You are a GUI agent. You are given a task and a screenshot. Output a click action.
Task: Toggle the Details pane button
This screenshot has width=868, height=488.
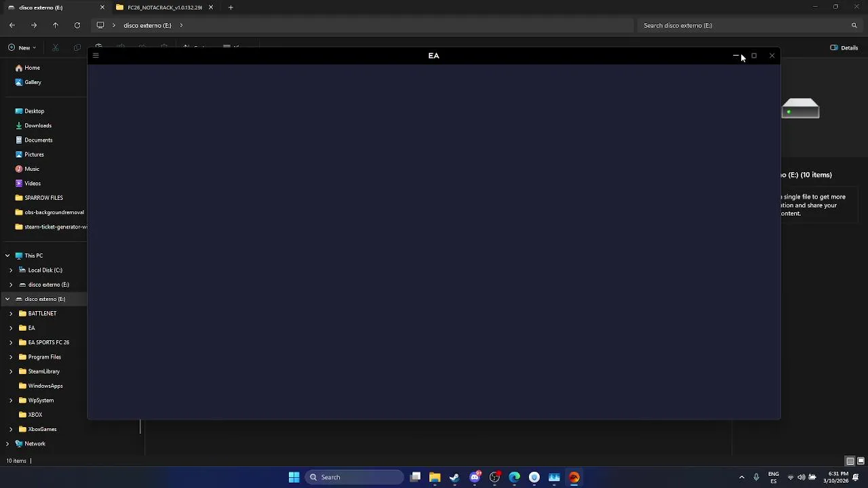tap(844, 47)
